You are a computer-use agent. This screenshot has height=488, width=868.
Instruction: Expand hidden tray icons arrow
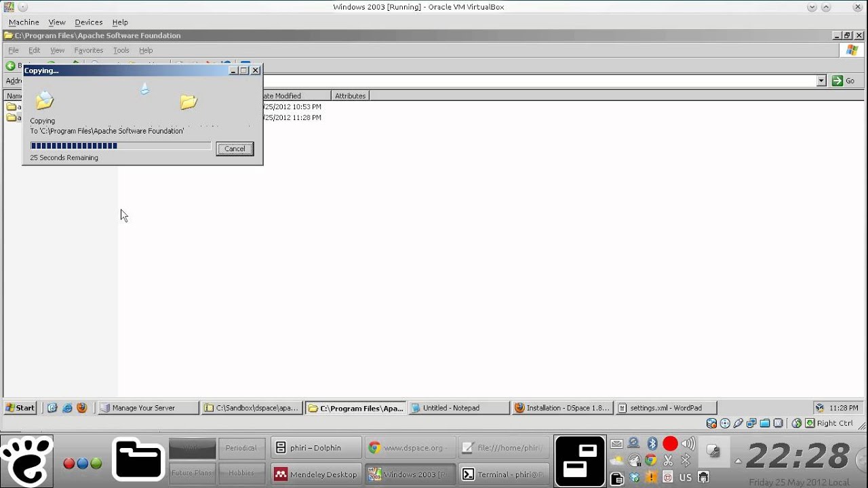point(738,462)
